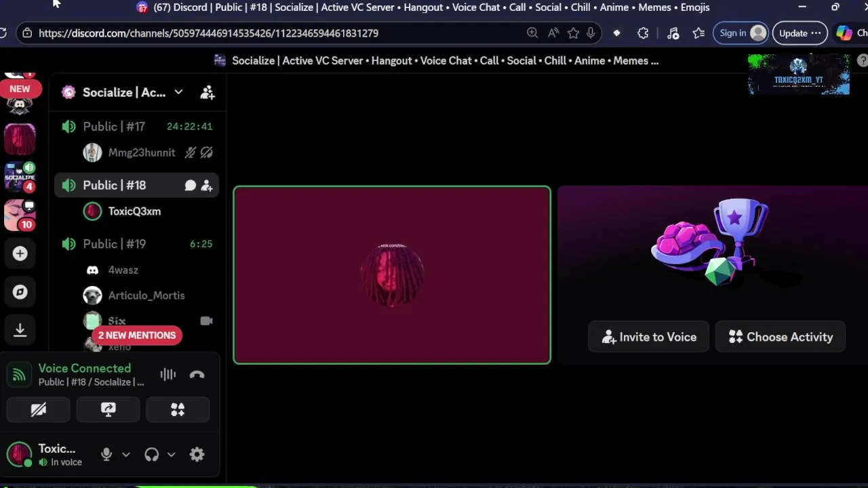The width and height of the screenshot is (868, 488).
Task: Open the Discover compass icon
Action: click(x=20, y=292)
